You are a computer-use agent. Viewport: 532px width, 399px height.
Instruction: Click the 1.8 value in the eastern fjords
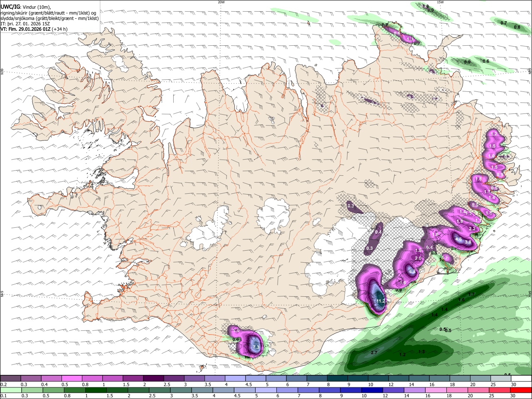(x=478, y=179)
